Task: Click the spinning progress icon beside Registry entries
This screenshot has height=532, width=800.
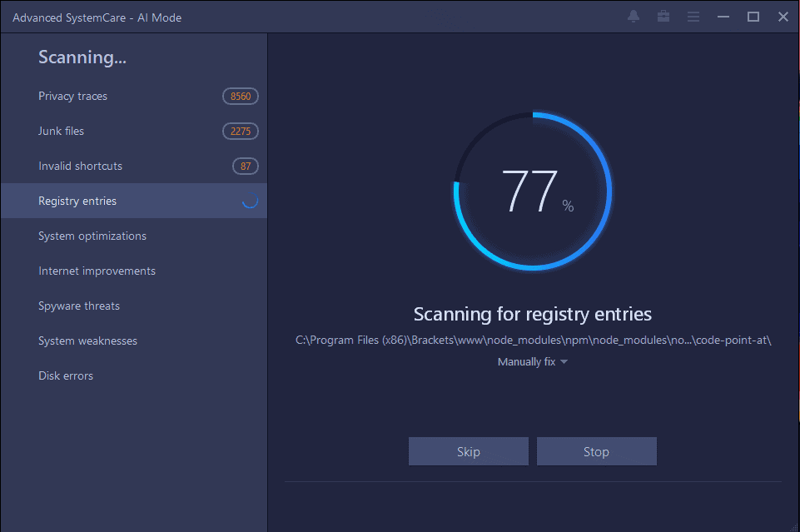Action: point(249,201)
